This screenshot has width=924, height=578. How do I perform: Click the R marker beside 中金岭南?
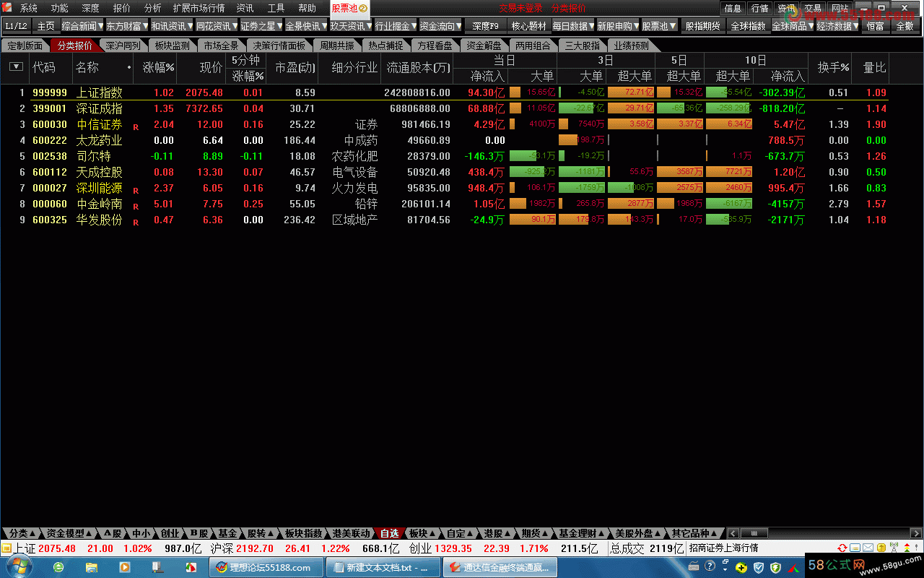click(x=136, y=206)
